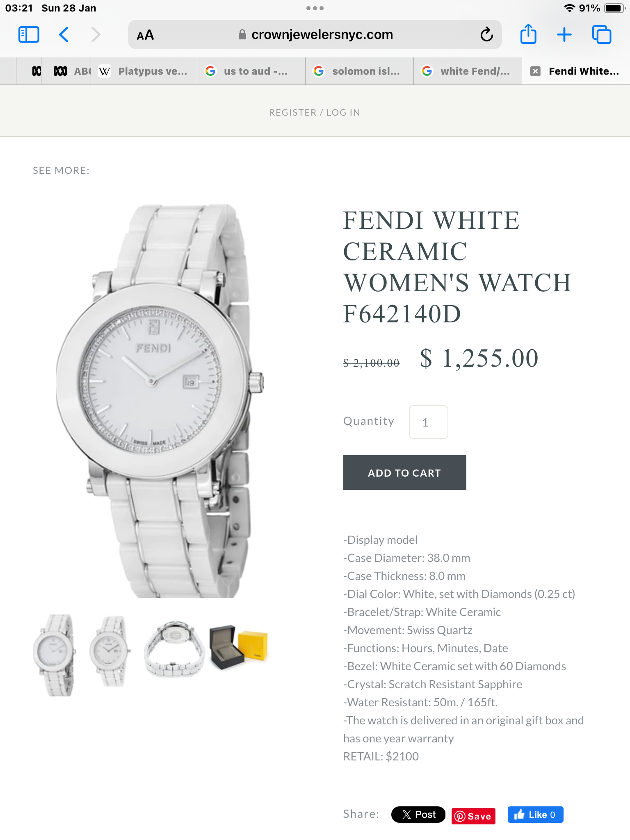The image size is (630, 840).
Task: Open a new tab with plus icon
Action: [x=564, y=34]
